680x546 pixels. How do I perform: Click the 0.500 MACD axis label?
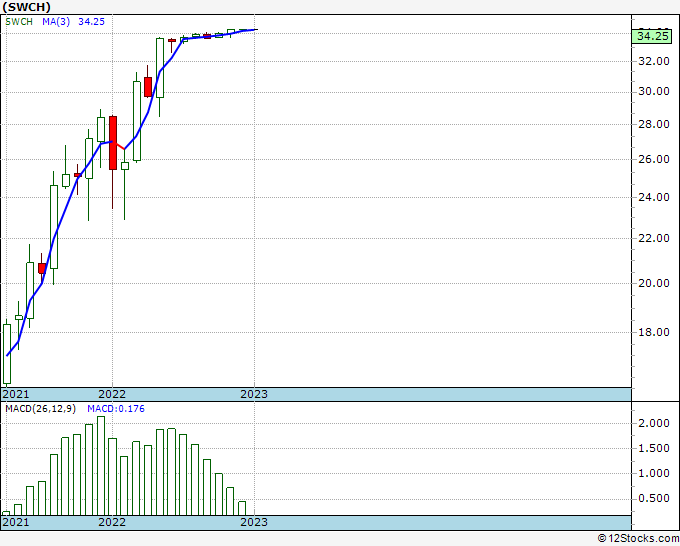[654, 498]
